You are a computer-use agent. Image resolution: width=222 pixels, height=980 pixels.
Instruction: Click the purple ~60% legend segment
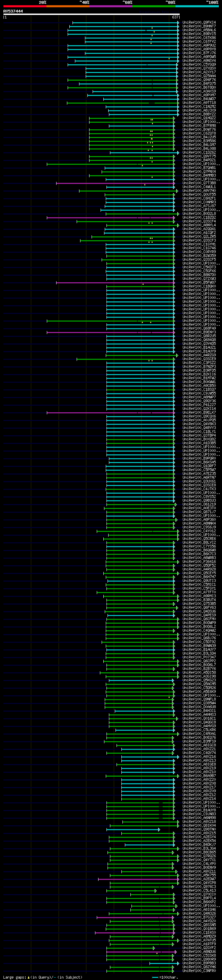(x=111, y=7)
